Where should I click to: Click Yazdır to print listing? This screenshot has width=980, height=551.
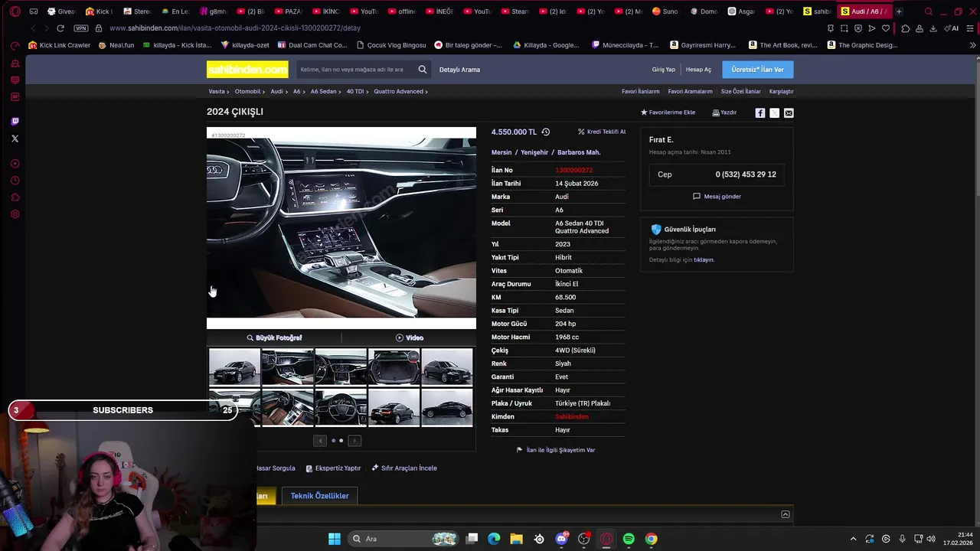point(724,112)
